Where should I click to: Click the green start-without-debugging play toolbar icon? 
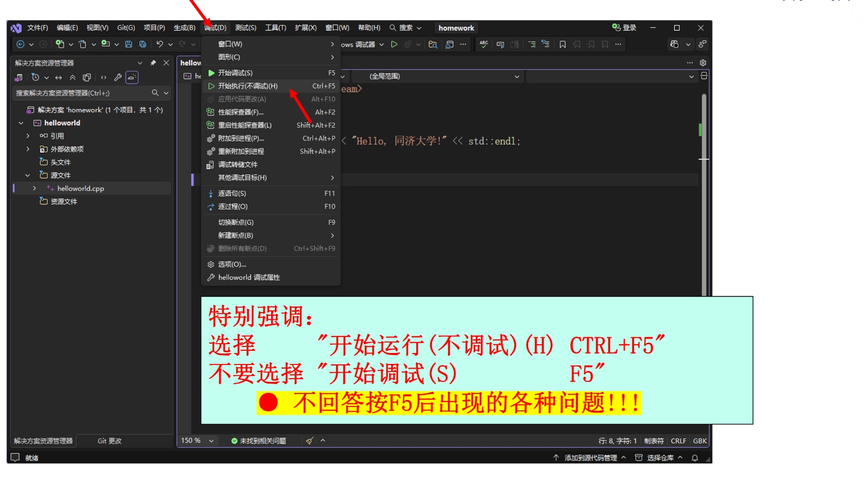click(x=394, y=44)
